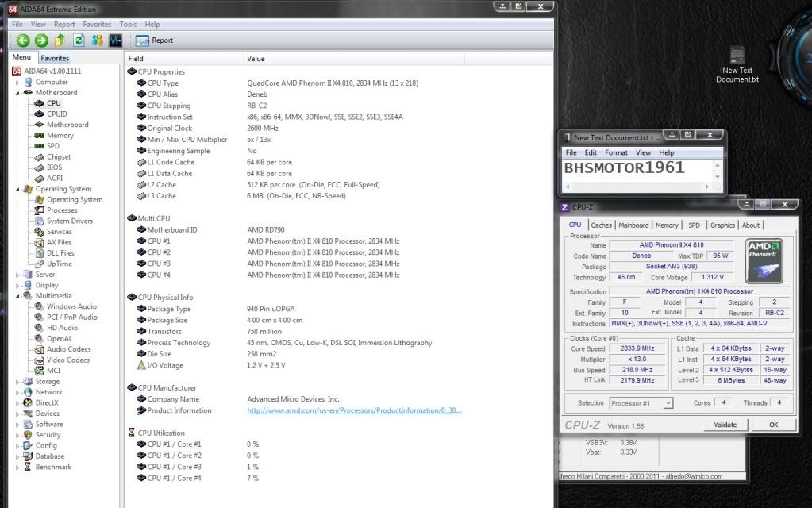Image resolution: width=812 pixels, height=508 pixels.
Task: Click the green Forward arrow in AIDA64 toolbar
Action: click(41, 40)
